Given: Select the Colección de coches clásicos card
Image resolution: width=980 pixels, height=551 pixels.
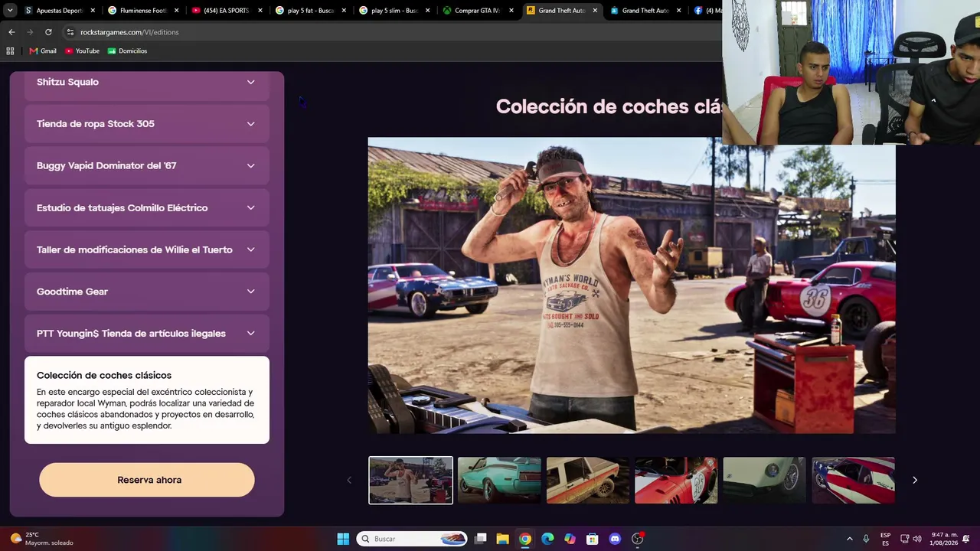Looking at the screenshot, I should pos(147,400).
